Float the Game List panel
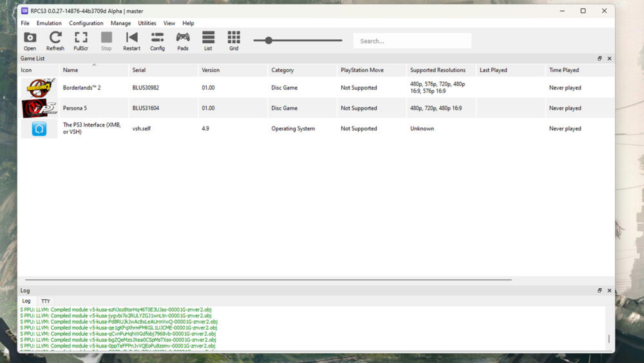 tap(600, 59)
